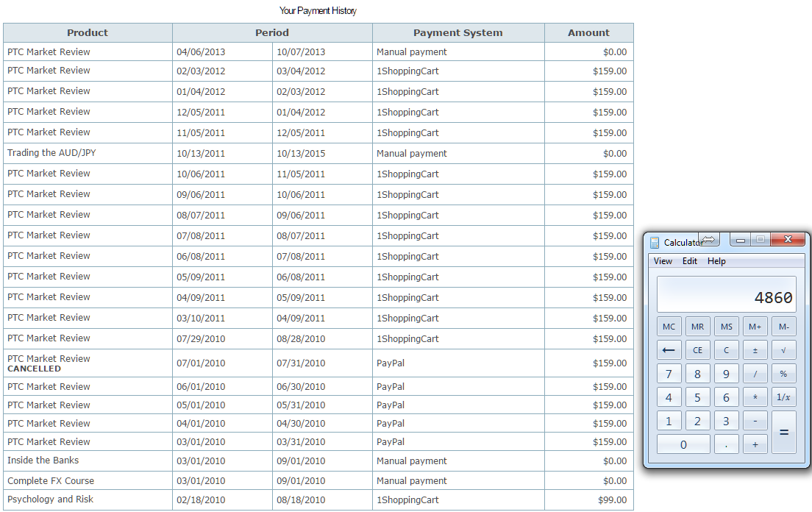Click the Product column header
812x512 pixels.
coord(88,32)
